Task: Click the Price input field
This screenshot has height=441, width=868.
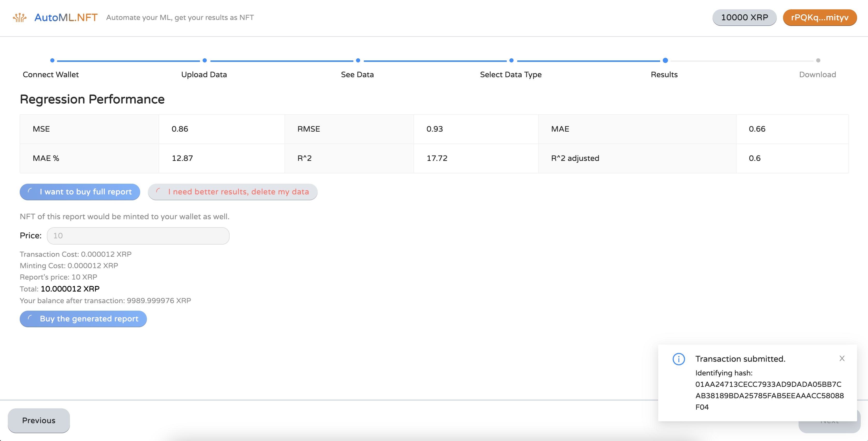Action: point(138,236)
